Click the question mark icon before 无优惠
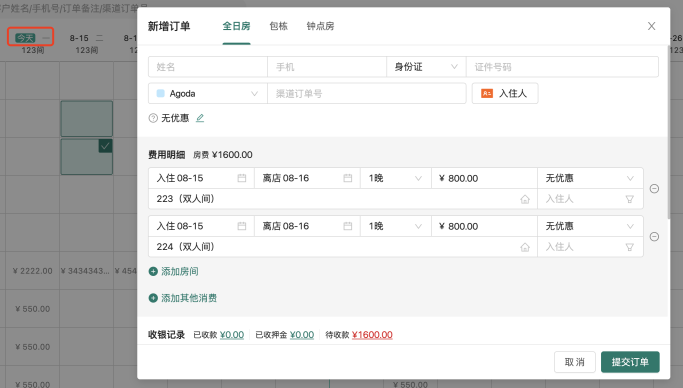The image size is (683, 388). [x=153, y=118]
